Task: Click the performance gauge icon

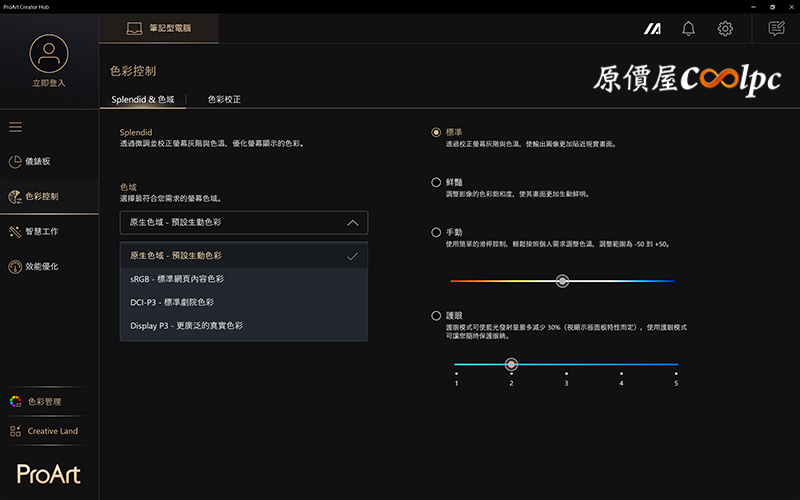Action: pos(15,267)
